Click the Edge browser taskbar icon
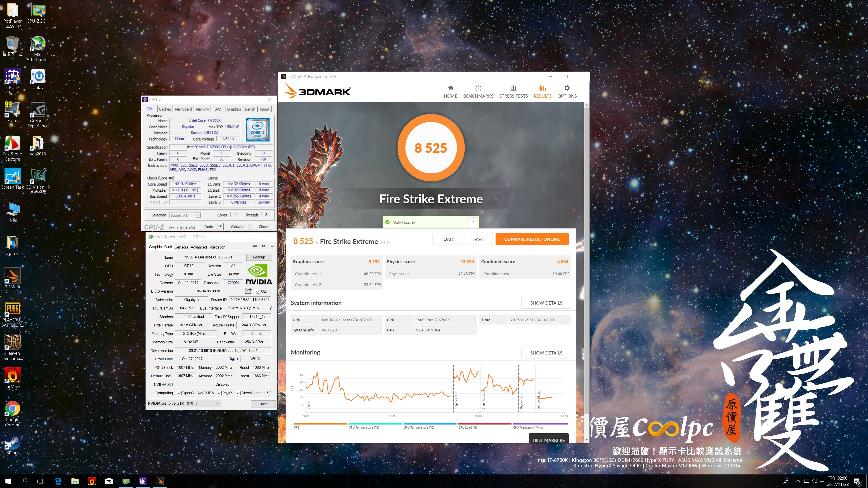The height and width of the screenshot is (488, 868). pyautogui.click(x=58, y=481)
